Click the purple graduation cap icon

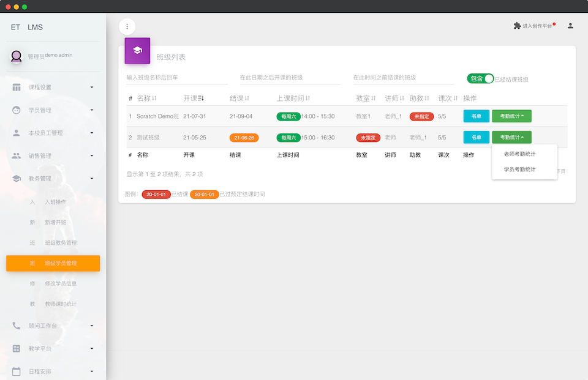137,51
